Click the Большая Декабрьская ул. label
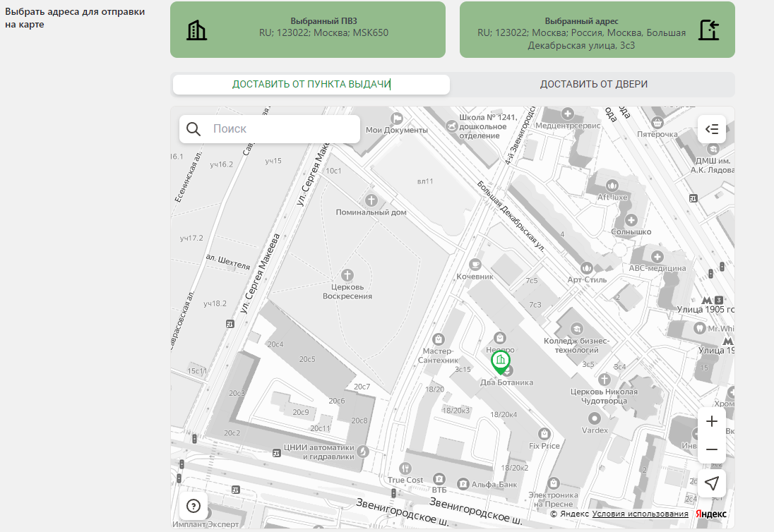This screenshot has height=532, width=774. pos(511,216)
